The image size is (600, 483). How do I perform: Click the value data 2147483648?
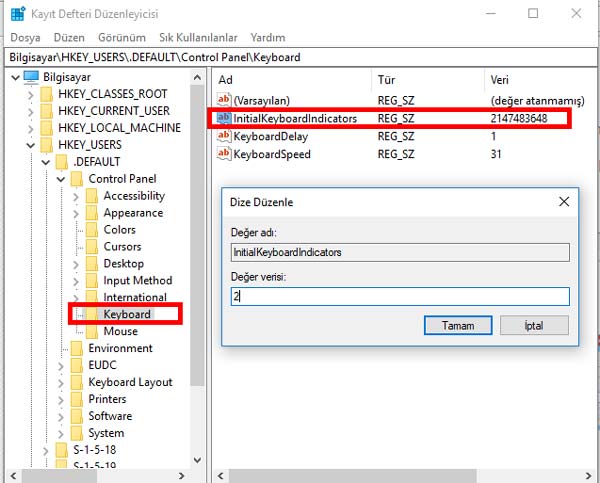pyautogui.click(x=519, y=118)
